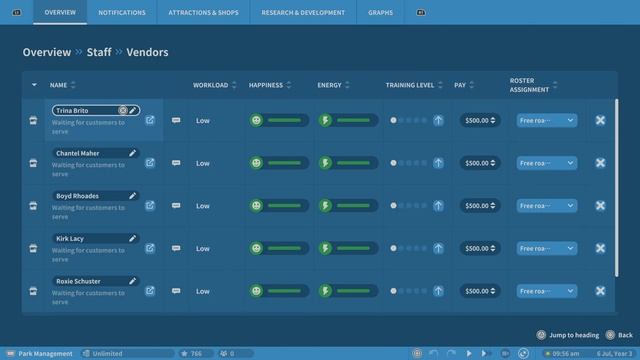The width and height of the screenshot is (640, 360).
Task: Fire Kirk Lacy with X button
Action: click(600, 248)
